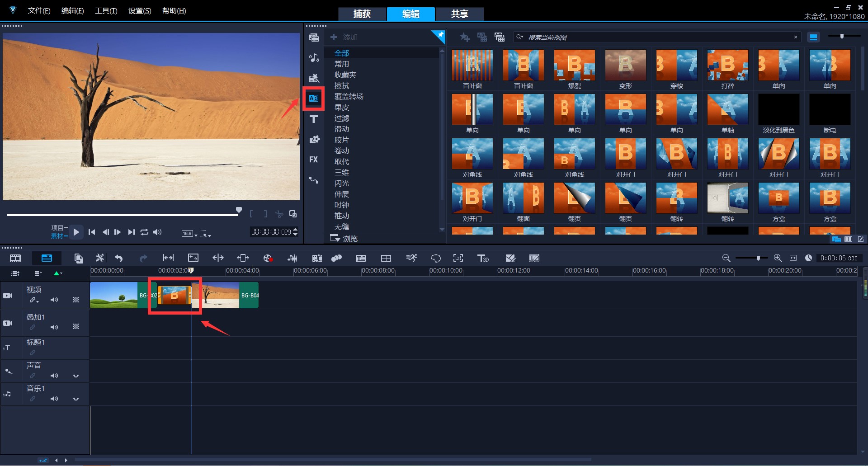Click the Undo arrow in timeline toolbar
868x466 pixels.
pyautogui.click(x=119, y=258)
